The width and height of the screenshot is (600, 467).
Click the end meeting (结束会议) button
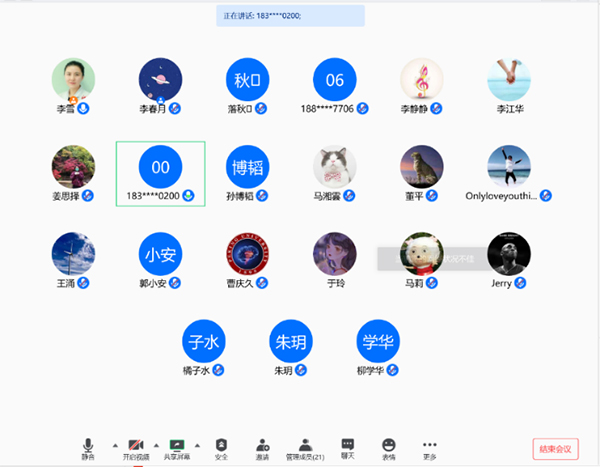tap(558, 450)
